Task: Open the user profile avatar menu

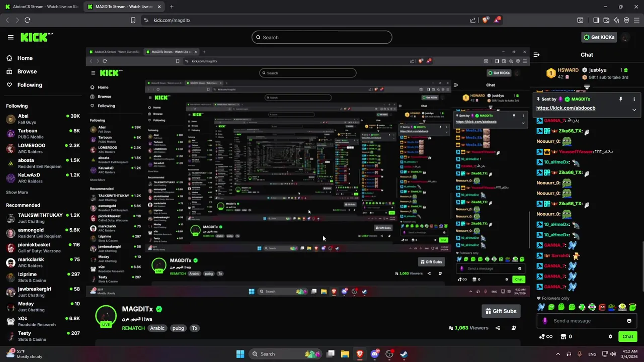Action: [x=625, y=37]
